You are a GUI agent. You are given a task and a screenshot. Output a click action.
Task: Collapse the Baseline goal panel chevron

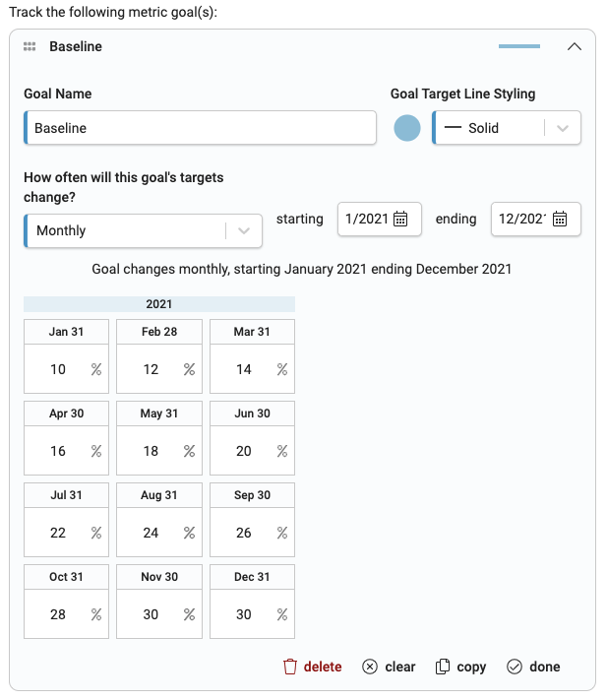[574, 46]
